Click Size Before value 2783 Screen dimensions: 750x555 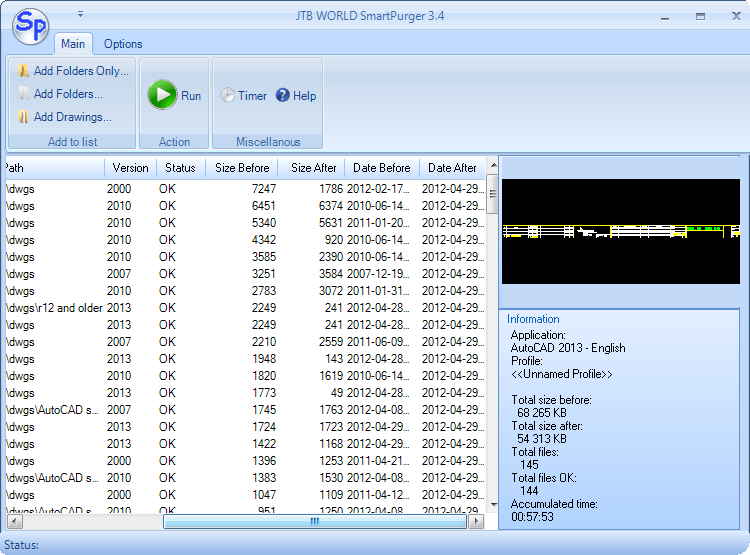pos(264,291)
